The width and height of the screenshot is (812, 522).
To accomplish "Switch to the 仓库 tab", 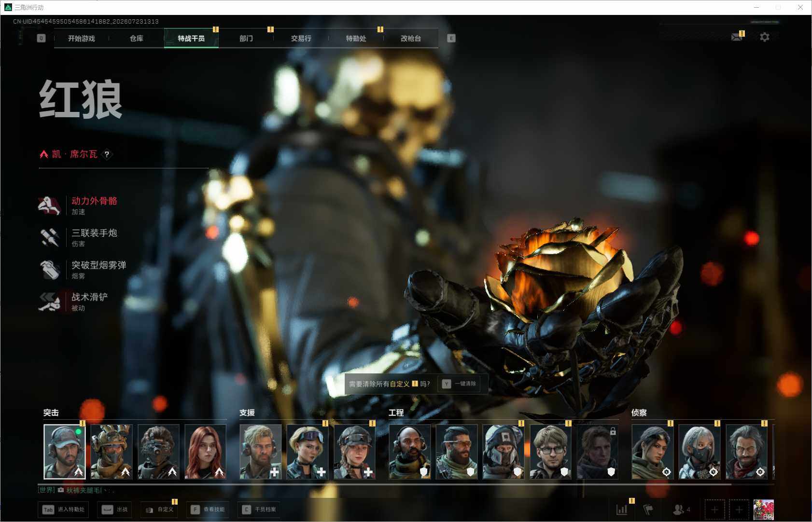I will click(137, 38).
